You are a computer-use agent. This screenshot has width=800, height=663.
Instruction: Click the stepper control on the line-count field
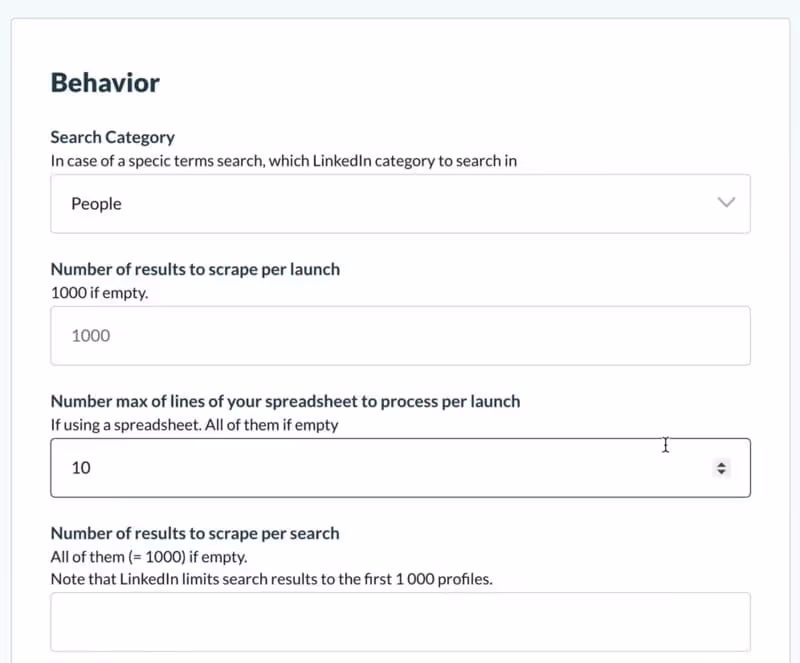click(722, 467)
